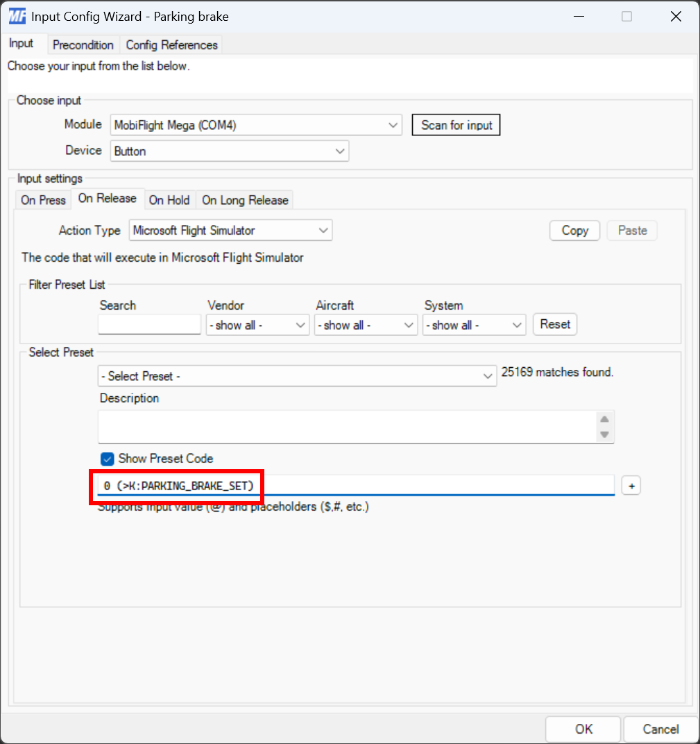Click the Paste button
Screen dimensions: 700x744
(x=632, y=230)
